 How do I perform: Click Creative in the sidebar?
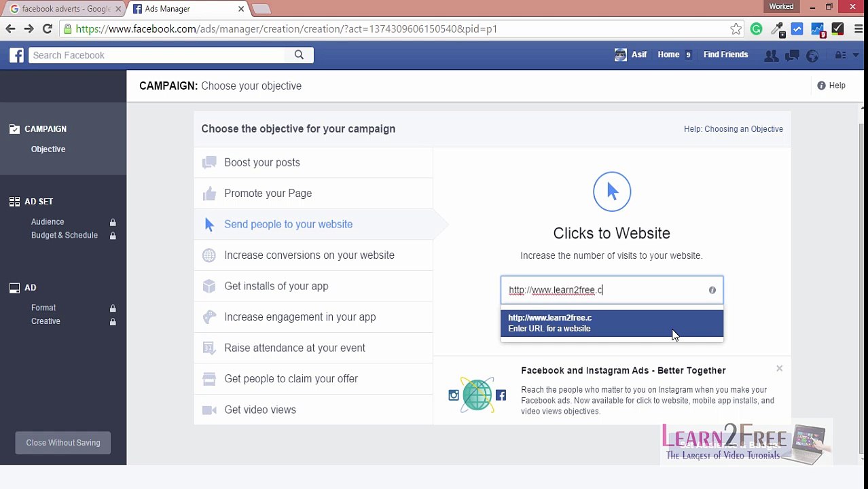click(46, 322)
